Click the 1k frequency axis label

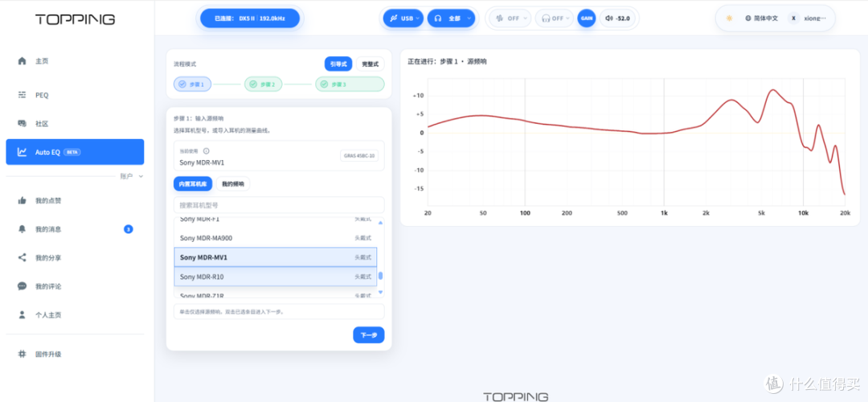pos(665,212)
